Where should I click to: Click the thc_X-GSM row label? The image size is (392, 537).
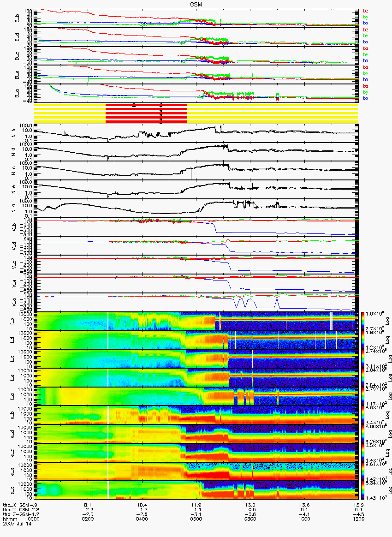[x=16, y=505]
